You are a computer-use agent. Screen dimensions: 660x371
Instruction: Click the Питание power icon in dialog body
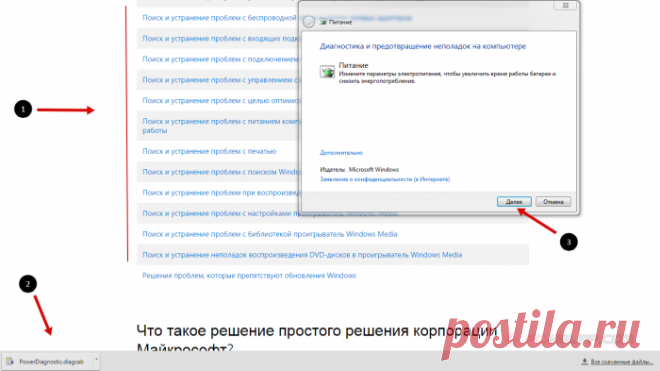[327, 72]
